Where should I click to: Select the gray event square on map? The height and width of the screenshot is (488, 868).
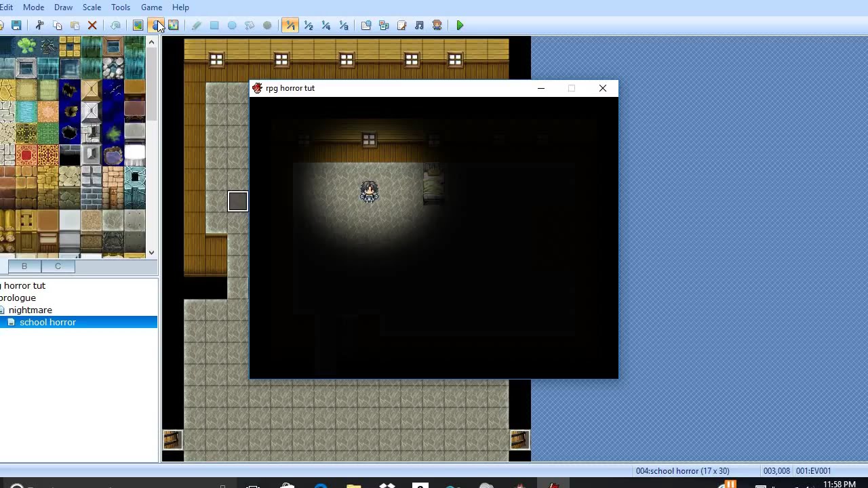[238, 201]
